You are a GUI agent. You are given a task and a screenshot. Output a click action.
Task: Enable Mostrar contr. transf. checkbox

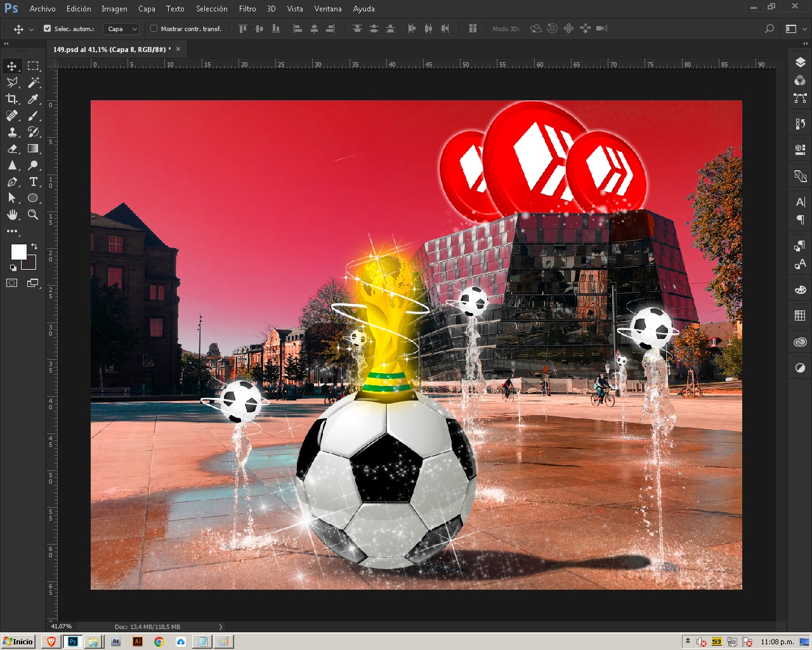point(154,29)
